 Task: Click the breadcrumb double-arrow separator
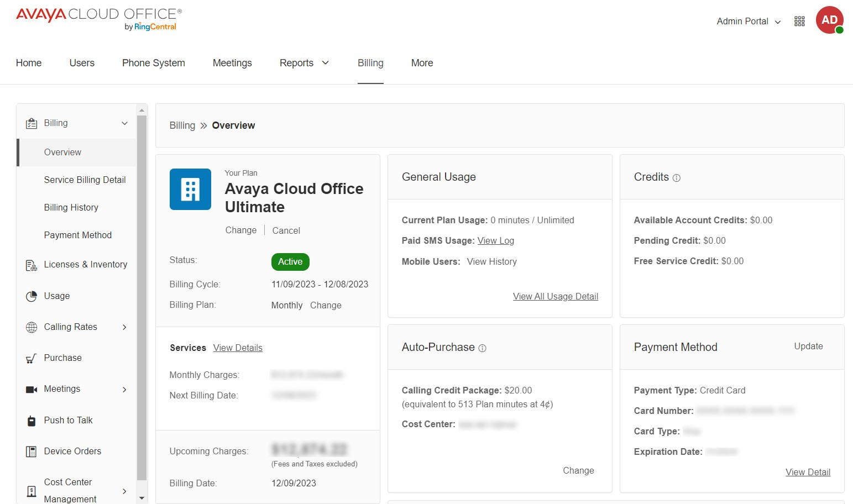pyautogui.click(x=203, y=126)
